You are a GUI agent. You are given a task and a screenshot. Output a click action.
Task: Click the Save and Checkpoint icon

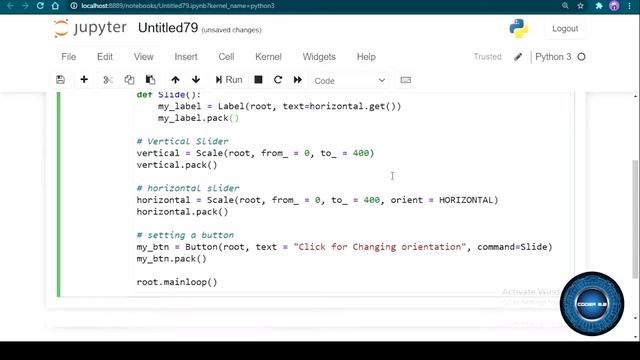pyautogui.click(x=60, y=80)
